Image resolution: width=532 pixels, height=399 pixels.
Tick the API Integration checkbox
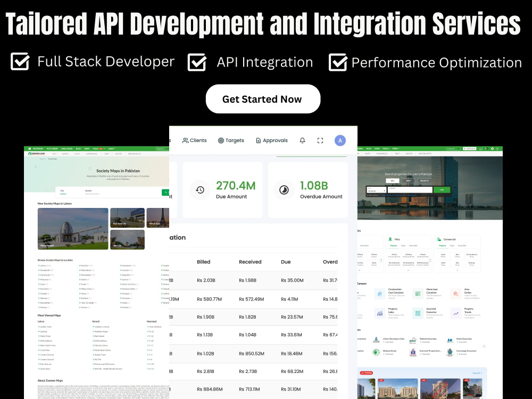pos(197,62)
